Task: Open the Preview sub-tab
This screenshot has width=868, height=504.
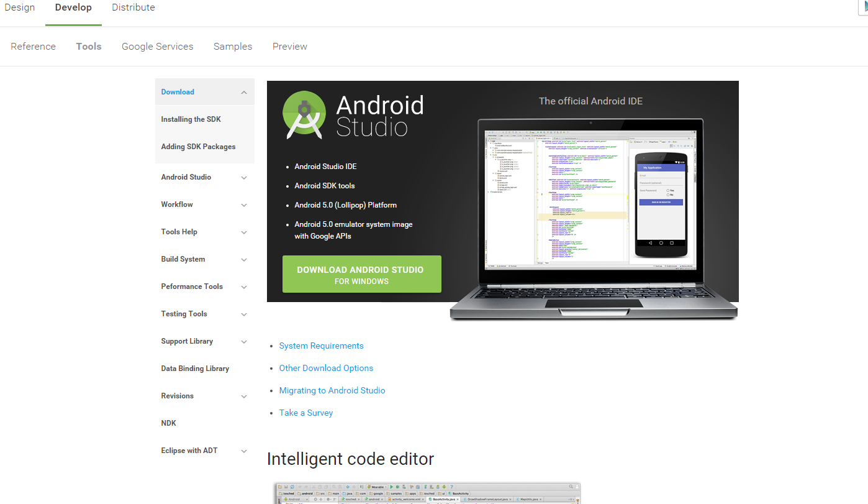Action: point(290,47)
